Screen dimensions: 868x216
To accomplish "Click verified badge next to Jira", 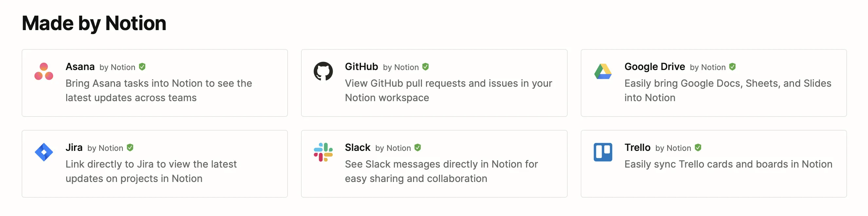I will (130, 148).
